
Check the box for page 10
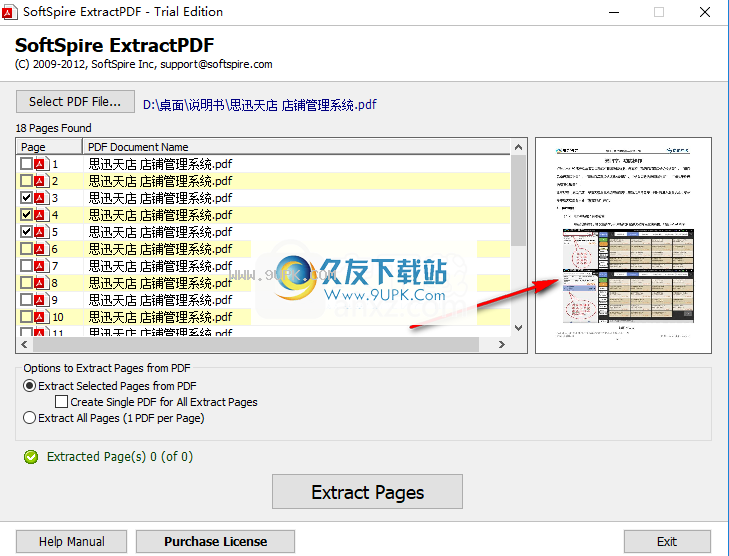pos(26,317)
